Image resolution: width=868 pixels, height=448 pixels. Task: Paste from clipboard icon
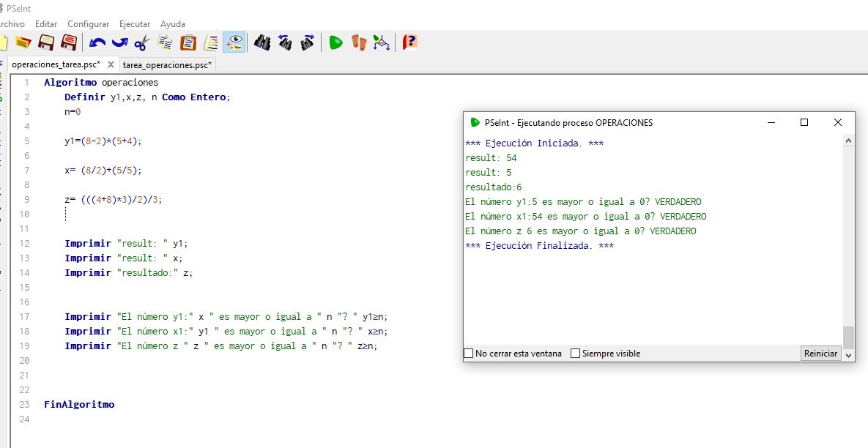click(188, 42)
